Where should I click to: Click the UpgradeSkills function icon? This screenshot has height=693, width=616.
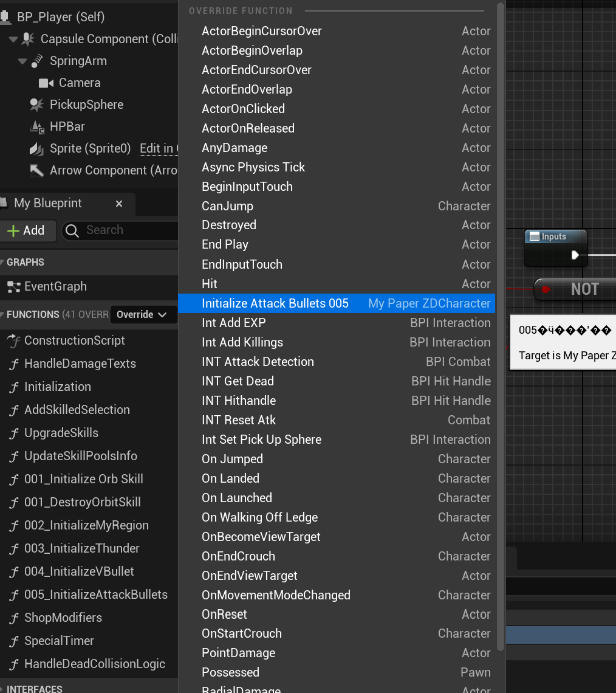pos(14,433)
